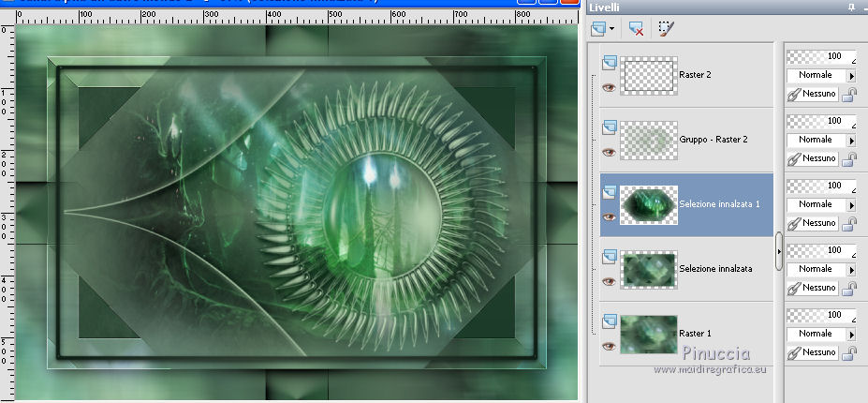868x403 pixels.
Task: Click the lock transparency padlock for Raster 2
Action: pyautogui.click(x=849, y=94)
